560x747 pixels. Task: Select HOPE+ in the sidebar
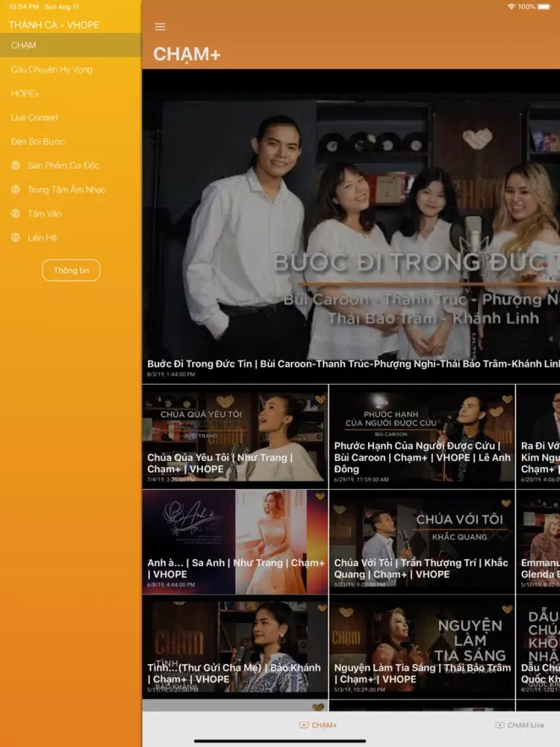[70, 93]
